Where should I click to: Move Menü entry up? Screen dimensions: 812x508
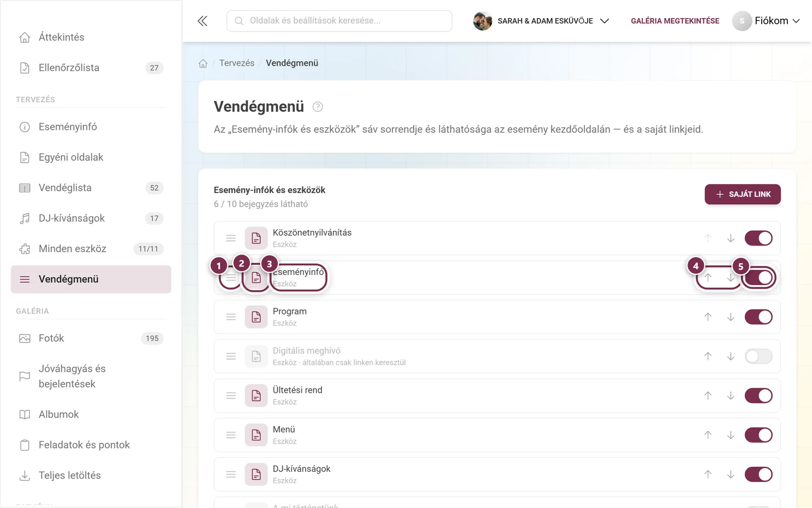click(708, 435)
